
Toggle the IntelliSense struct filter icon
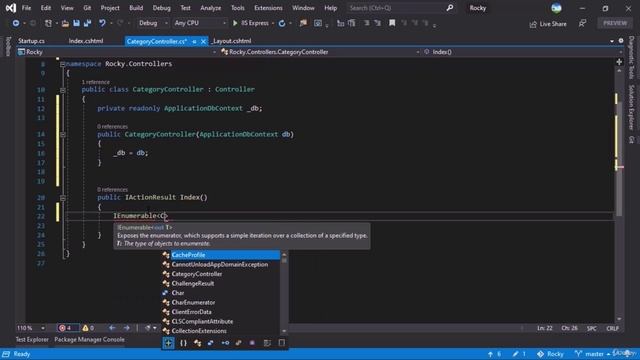point(211,343)
